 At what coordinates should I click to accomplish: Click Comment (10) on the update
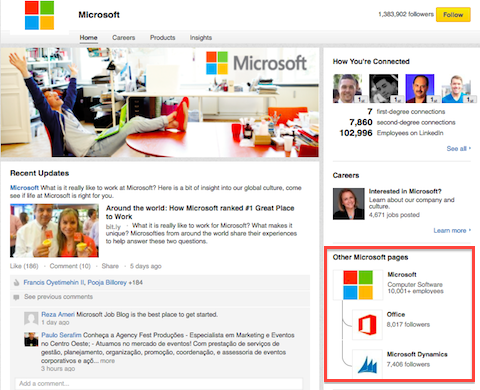70,266
